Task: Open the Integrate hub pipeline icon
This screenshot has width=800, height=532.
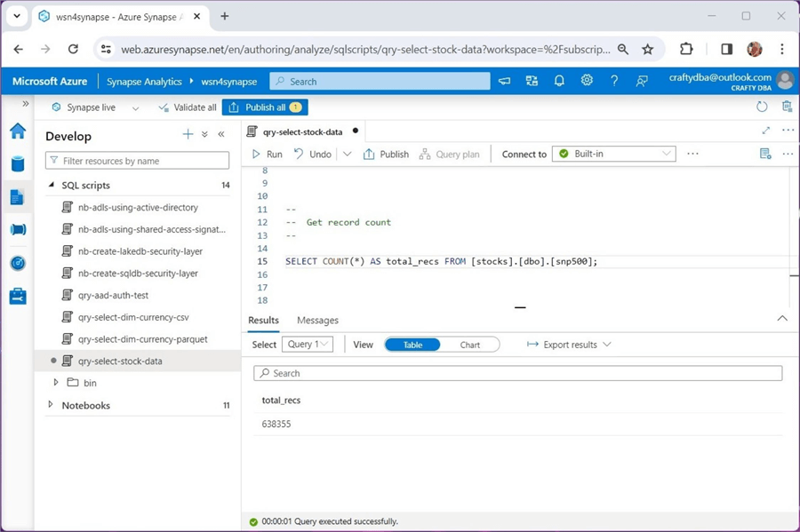Action: [18, 230]
